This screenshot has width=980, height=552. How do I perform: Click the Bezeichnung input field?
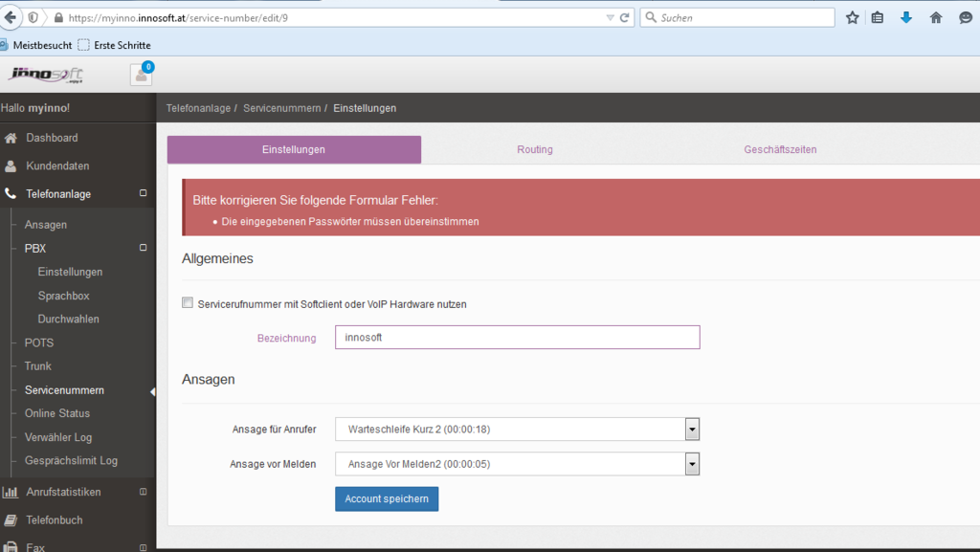pos(517,337)
